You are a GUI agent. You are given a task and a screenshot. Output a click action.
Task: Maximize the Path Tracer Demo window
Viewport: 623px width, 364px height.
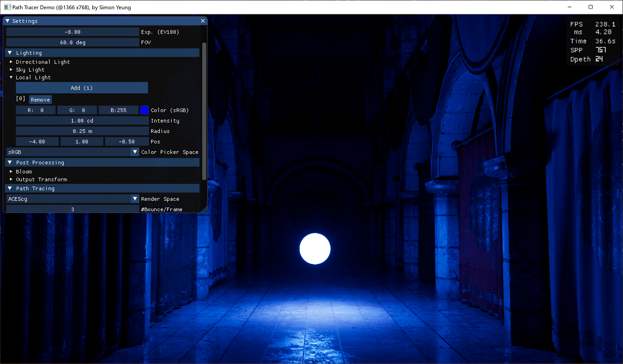590,7
